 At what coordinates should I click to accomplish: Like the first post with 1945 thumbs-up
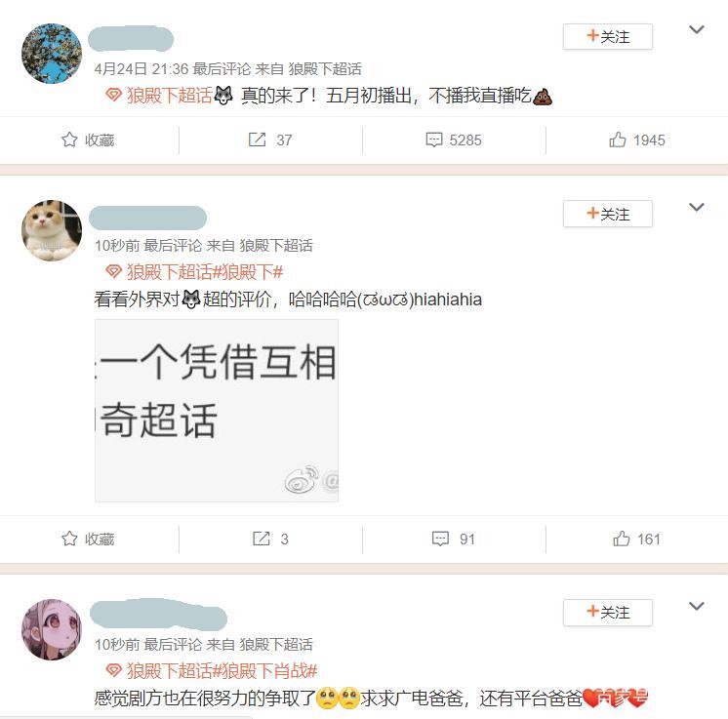[618, 140]
